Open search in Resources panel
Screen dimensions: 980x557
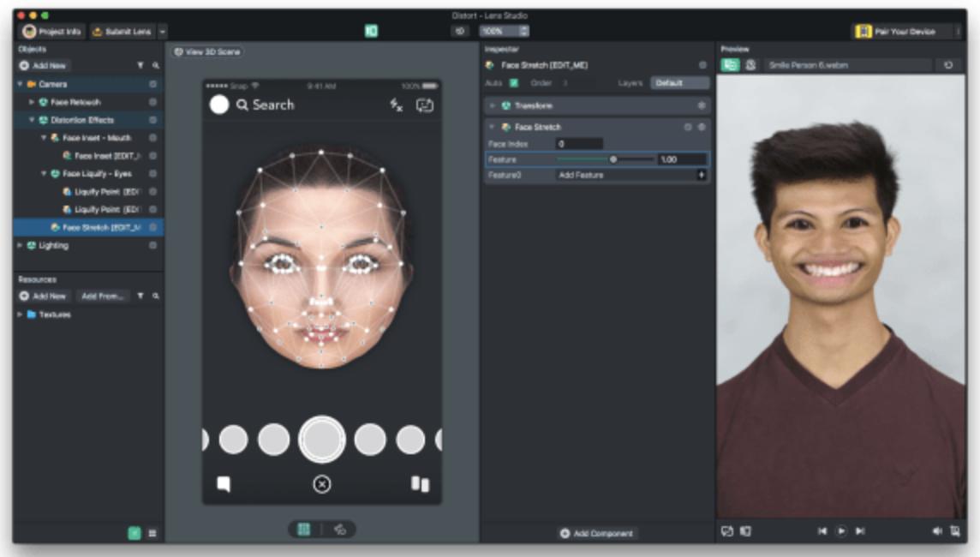tap(156, 296)
